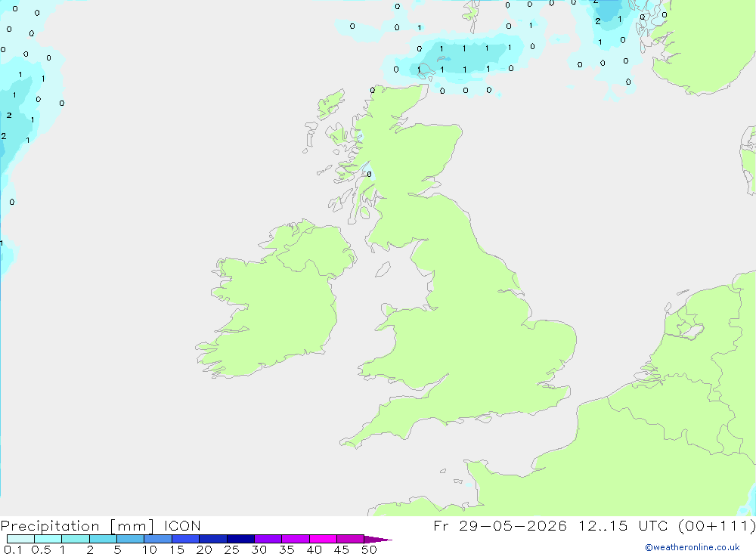The image size is (756, 554).
Task: Pick the legend swatch between 35 and 40
Action: 296,539
